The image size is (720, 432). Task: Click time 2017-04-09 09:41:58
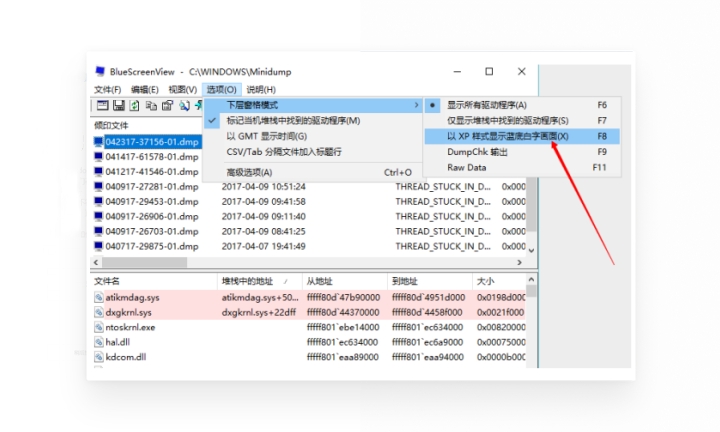(x=264, y=202)
